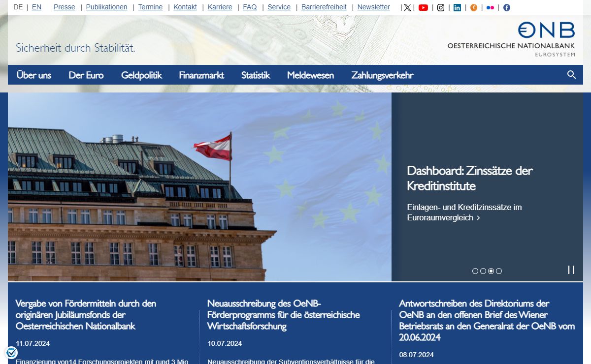Open the orange podcast microphone icon
591x364 pixels.
(x=474, y=7)
